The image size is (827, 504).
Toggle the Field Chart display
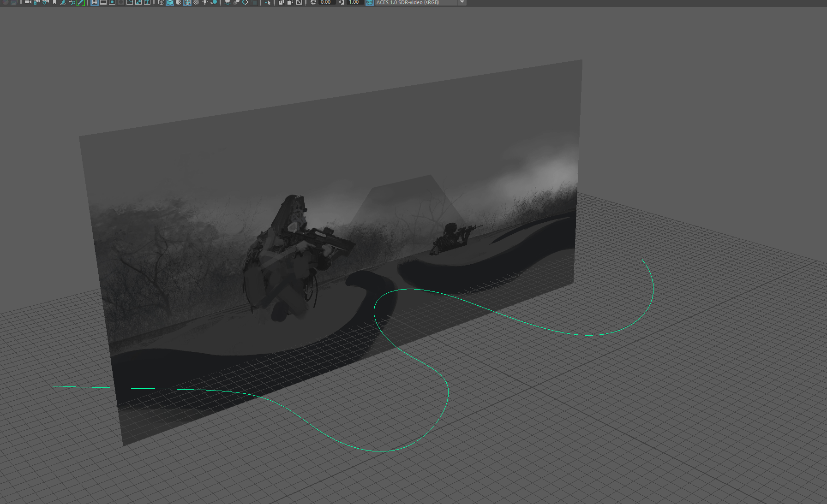click(130, 2)
